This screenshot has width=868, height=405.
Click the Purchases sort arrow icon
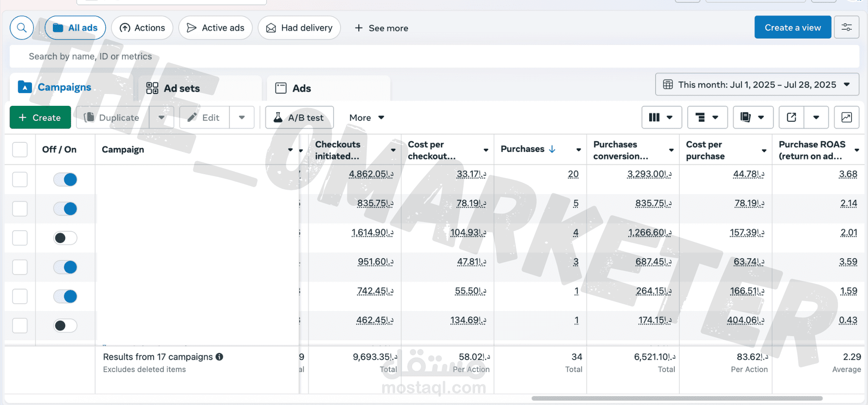pyautogui.click(x=552, y=149)
